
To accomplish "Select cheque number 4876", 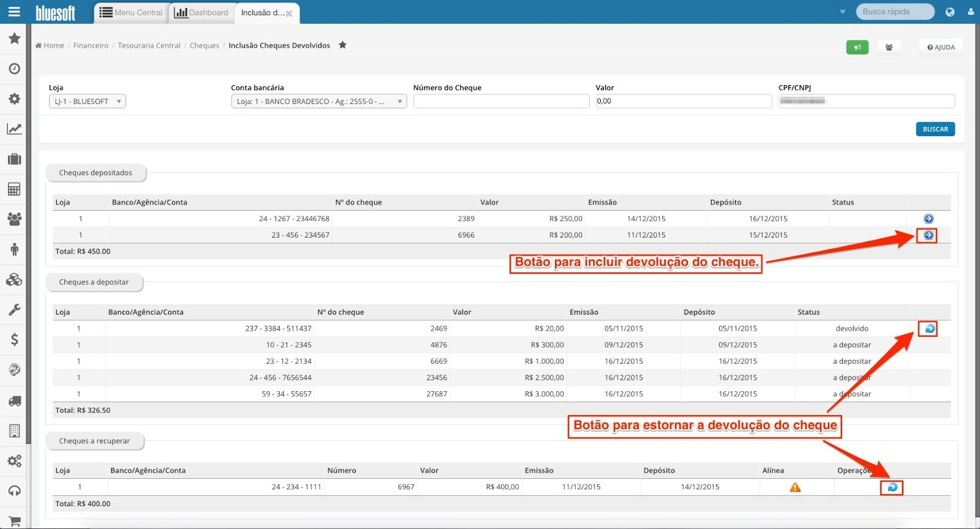I will tap(439, 345).
